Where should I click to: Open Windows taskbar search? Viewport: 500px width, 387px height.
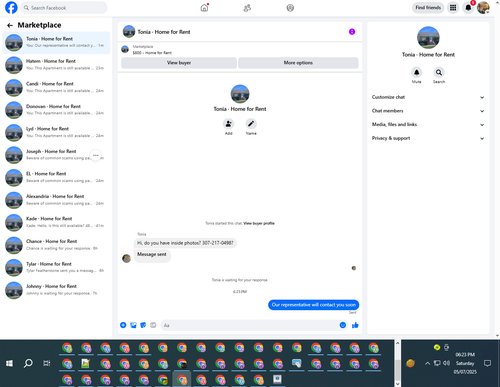tap(28, 363)
